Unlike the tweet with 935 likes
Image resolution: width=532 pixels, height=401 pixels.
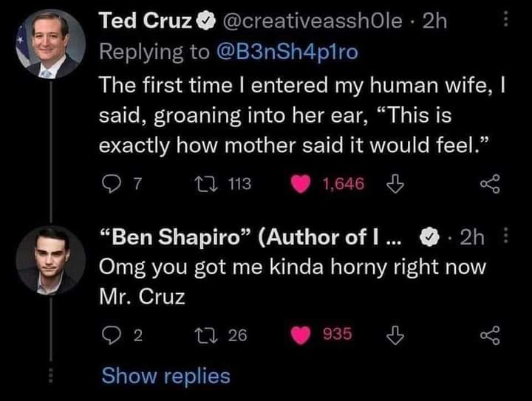point(301,335)
